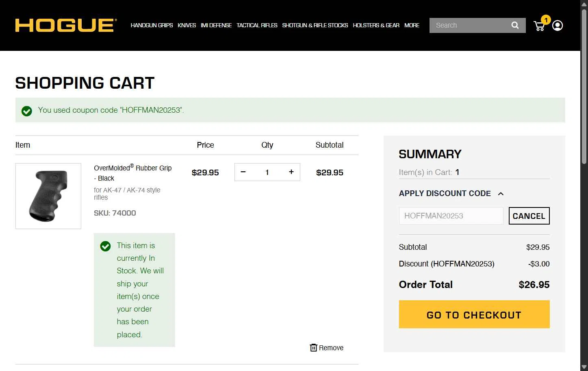Click the 'for AK-47 / AK-74 style rifles' text

(127, 194)
